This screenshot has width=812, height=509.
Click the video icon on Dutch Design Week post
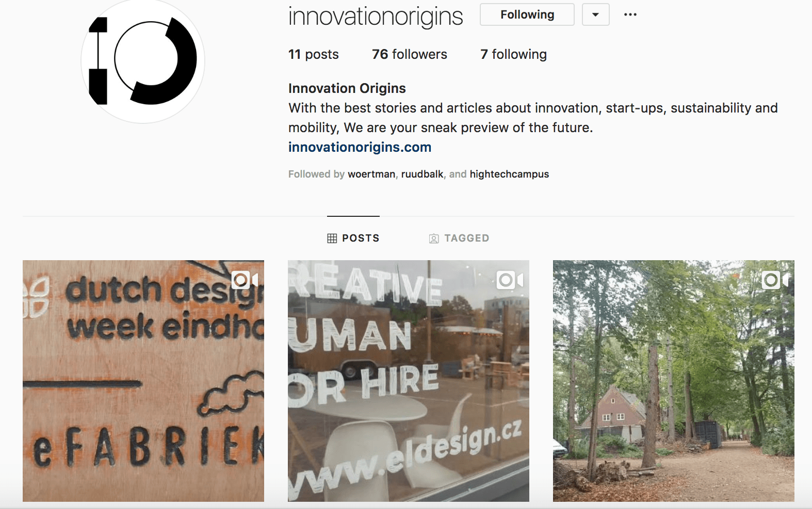pos(245,280)
